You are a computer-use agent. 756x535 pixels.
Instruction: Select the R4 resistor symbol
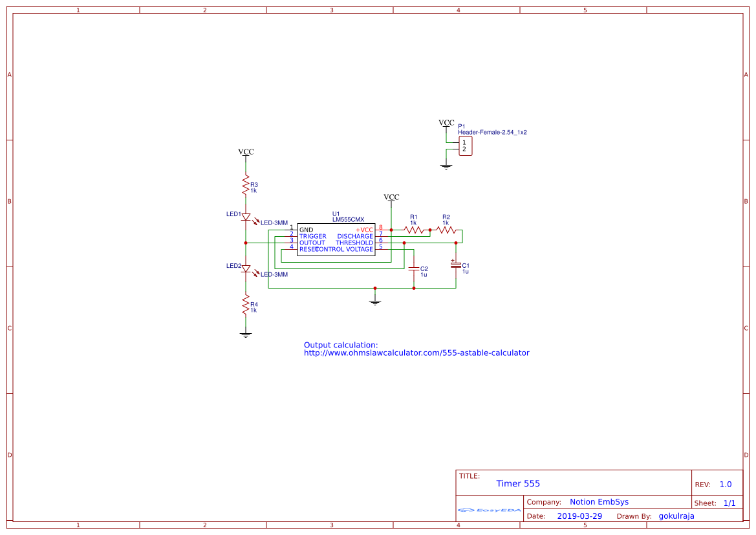(245, 305)
